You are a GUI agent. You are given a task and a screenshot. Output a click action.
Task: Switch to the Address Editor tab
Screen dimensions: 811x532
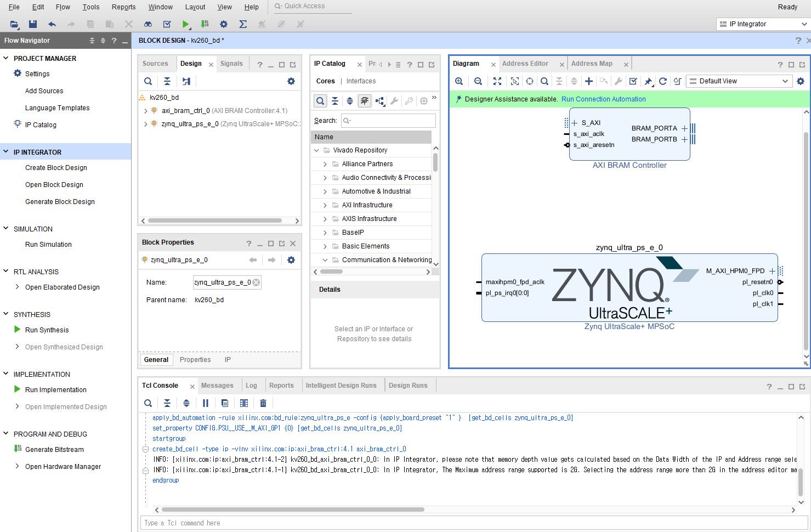tap(525, 64)
